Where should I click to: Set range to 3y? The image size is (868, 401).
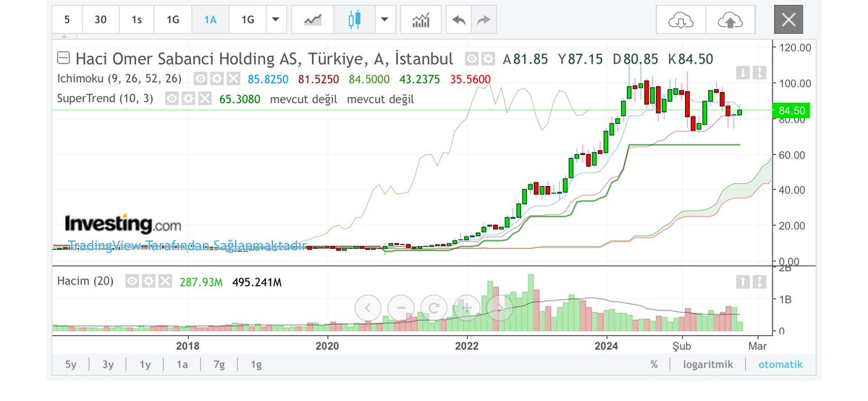(x=108, y=364)
